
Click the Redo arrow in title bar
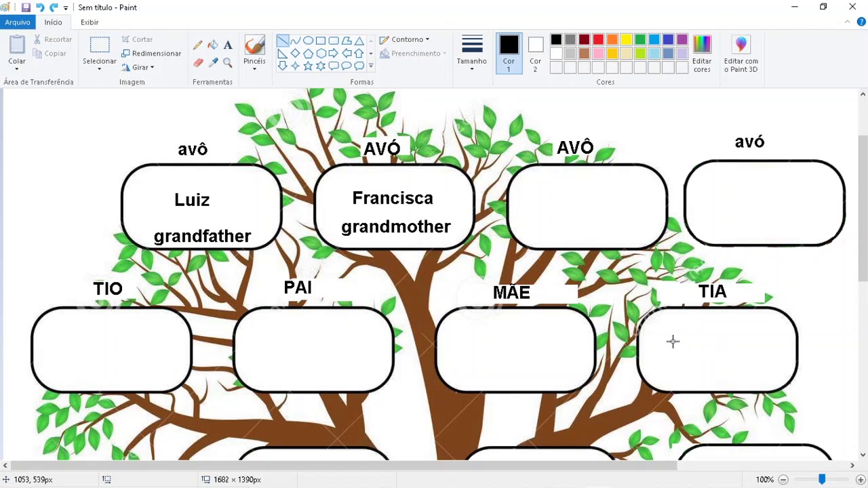click(x=54, y=7)
